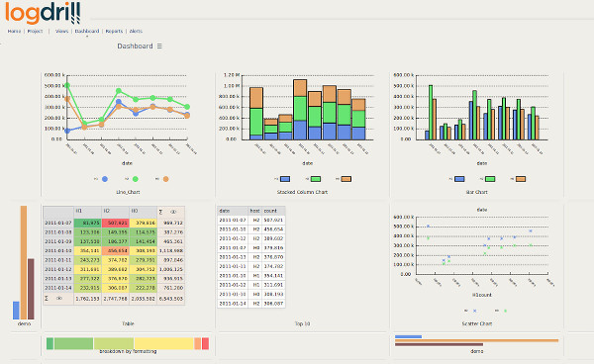Toggle green series in Stacked Column legend
594x364 pixels.
316,179
